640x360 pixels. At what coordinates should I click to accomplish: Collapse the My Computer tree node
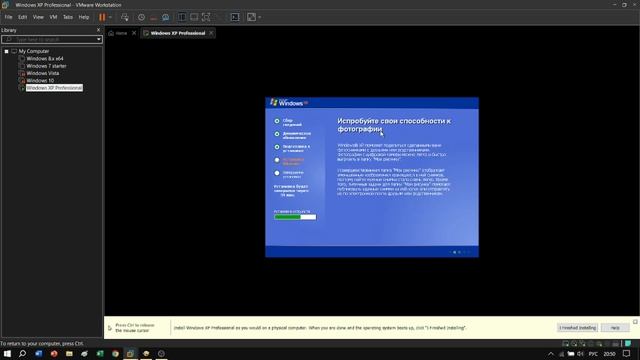click(7, 51)
